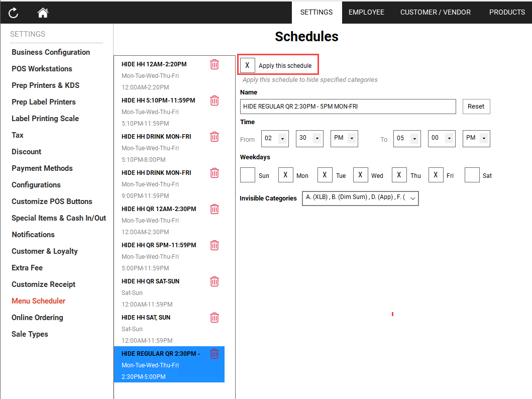Open the To AM/PM dropdown

[x=476, y=139]
